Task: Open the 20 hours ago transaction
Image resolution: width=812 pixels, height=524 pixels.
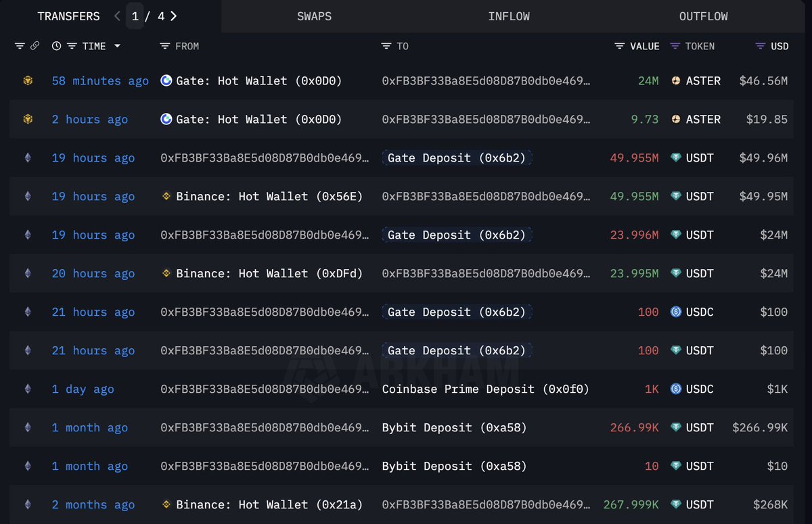Action: click(93, 273)
